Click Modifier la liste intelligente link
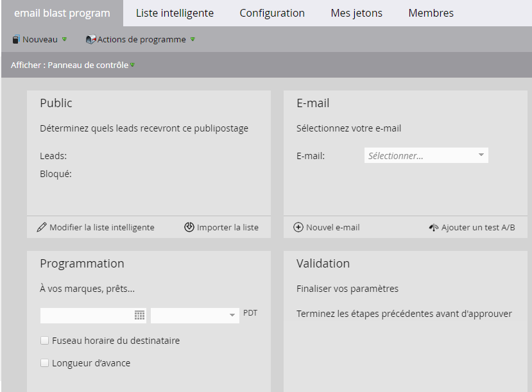This screenshot has width=532, height=392. coord(101,227)
